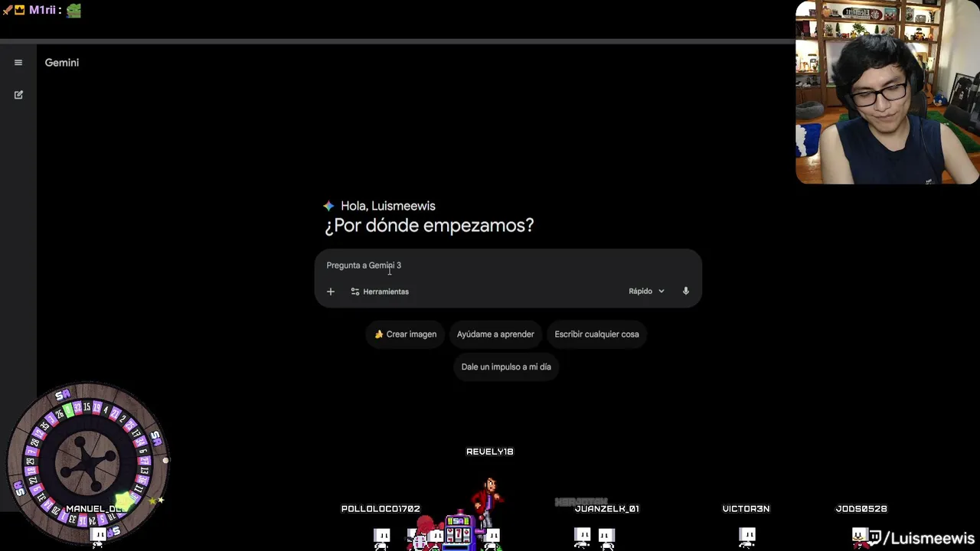Open the Gemini hamburger main menu
This screenshot has width=980, height=551.
[18, 63]
